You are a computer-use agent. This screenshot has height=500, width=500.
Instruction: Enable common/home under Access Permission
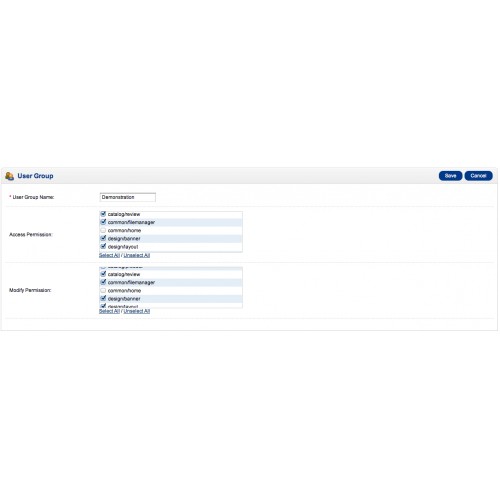(103, 230)
